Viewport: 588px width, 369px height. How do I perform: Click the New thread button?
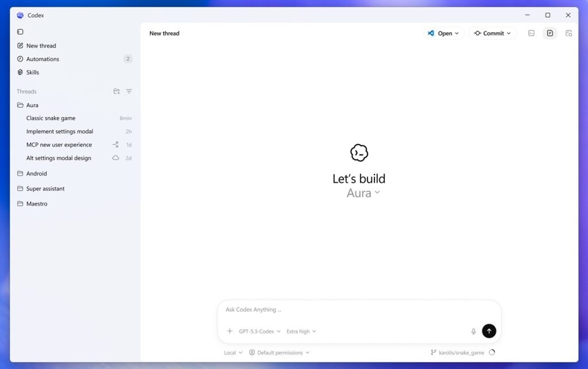pyautogui.click(x=41, y=46)
